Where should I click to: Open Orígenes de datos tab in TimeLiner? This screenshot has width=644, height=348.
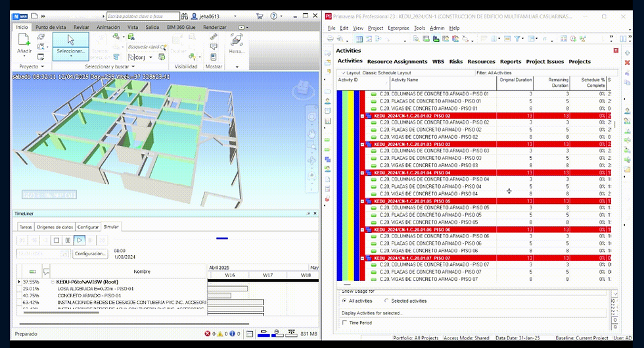coord(55,227)
